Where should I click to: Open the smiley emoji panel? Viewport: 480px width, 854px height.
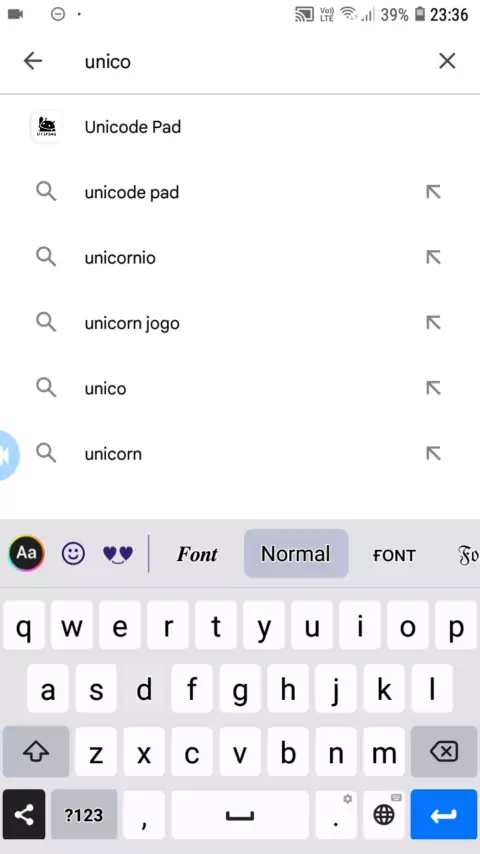tap(73, 554)
